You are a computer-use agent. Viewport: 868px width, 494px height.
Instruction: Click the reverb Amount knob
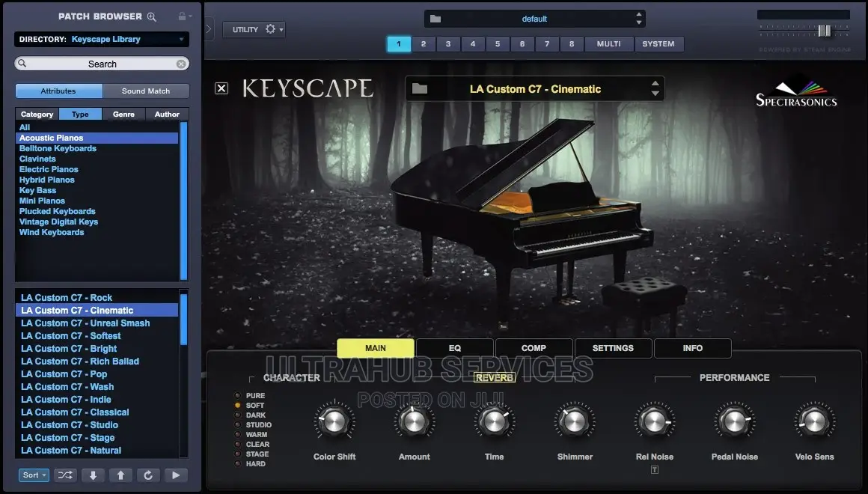[414, 422]
